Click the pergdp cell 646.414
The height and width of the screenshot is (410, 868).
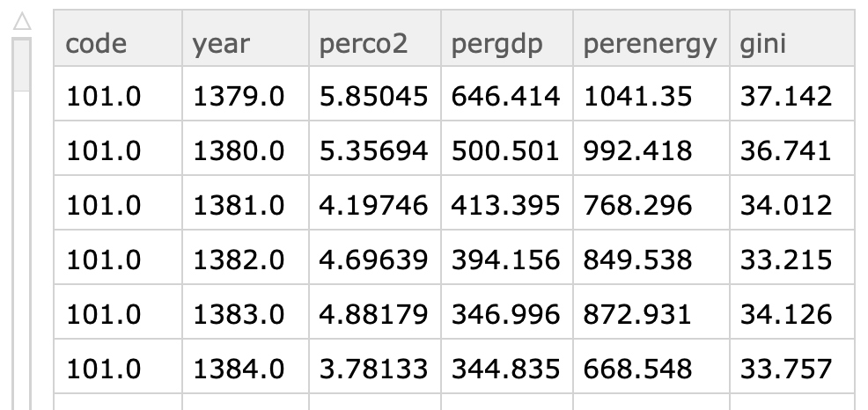[507, 93]
